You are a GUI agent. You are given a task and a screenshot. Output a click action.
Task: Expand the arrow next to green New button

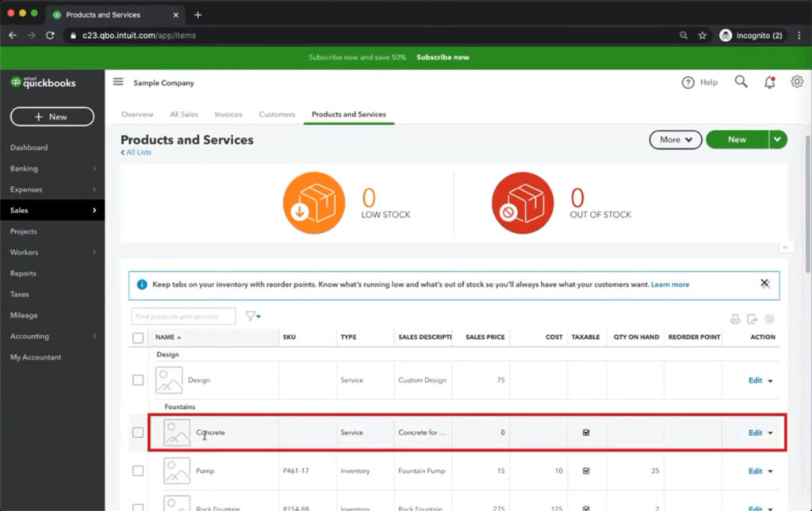778,139
